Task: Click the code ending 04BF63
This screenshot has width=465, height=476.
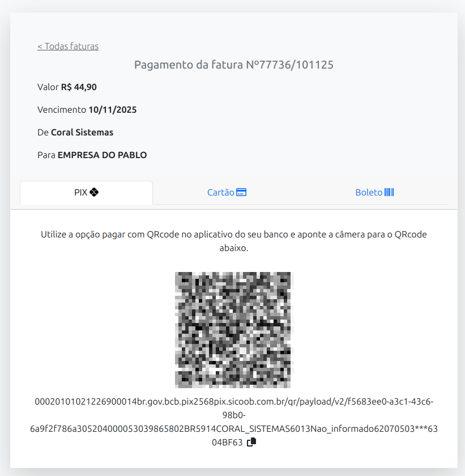Action: pyautogui.click(x=227, y=443)
